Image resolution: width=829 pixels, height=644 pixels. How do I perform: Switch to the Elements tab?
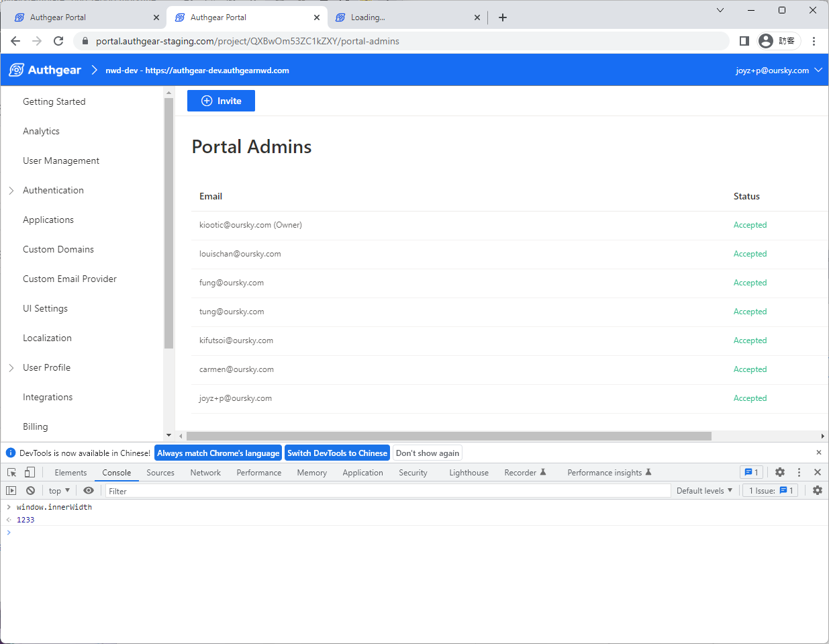tap(70, 472)
